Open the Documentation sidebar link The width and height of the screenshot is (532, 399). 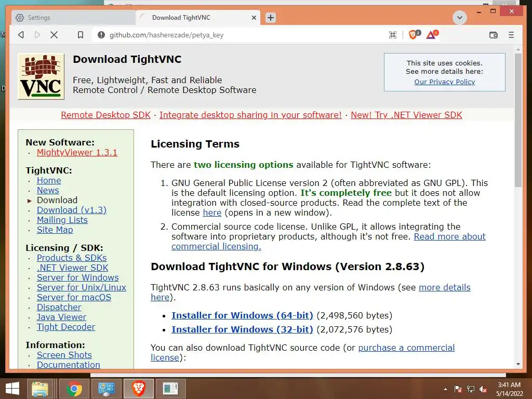tap(68, 365)
